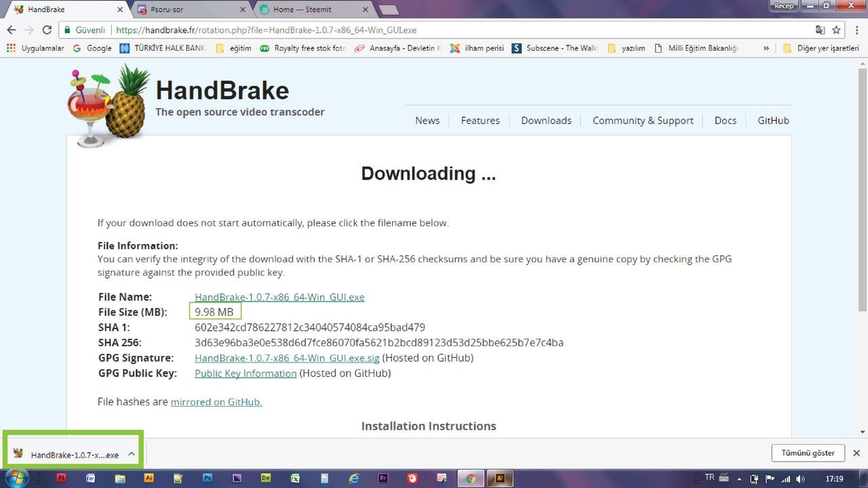Screen dimensions: 868x488
Task: Open the News menu item
Action: pos(427,120)
